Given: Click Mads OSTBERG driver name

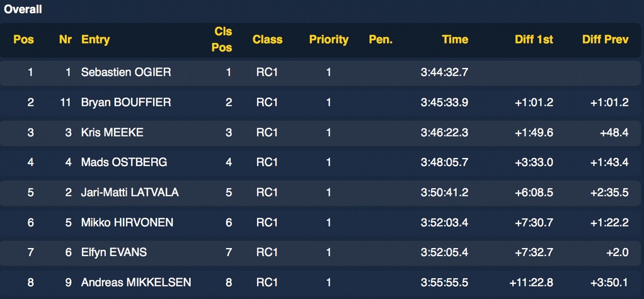Looking at the screenshot, I should pyautogui.click(x=124, y=162).
